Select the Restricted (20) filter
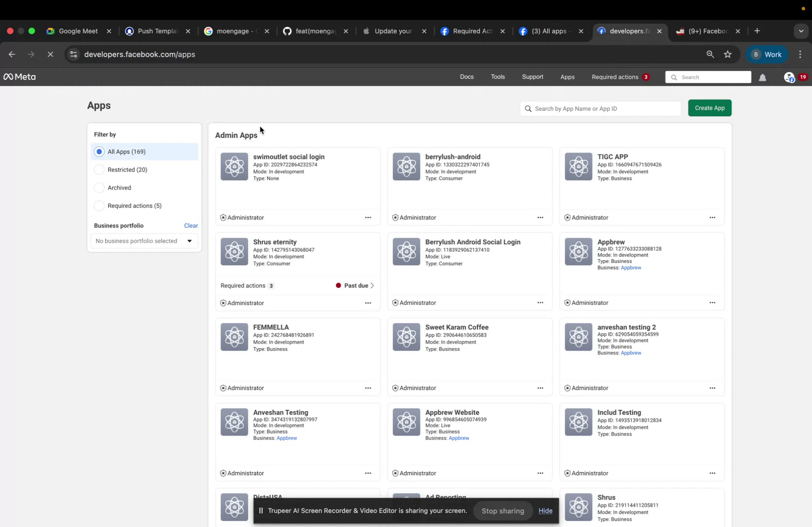This screenshot has height=527, width=812. [99, 170]
